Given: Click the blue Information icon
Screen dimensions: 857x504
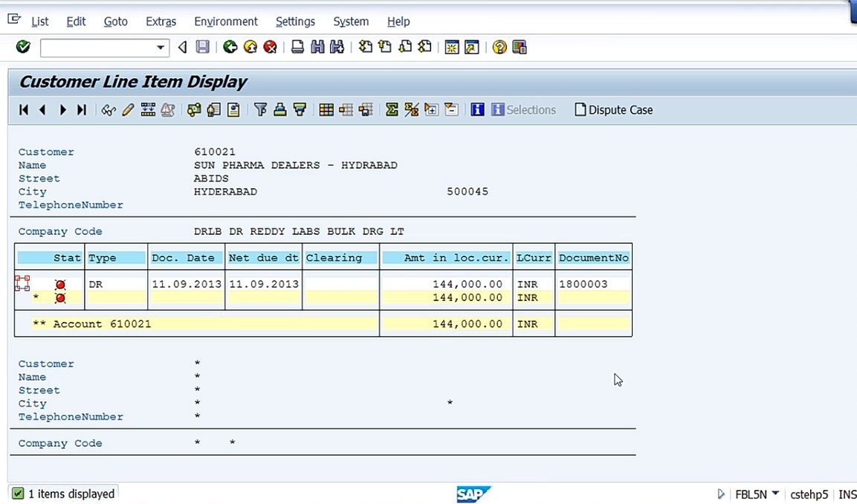Looking at the screenshot, I should 477,110.
